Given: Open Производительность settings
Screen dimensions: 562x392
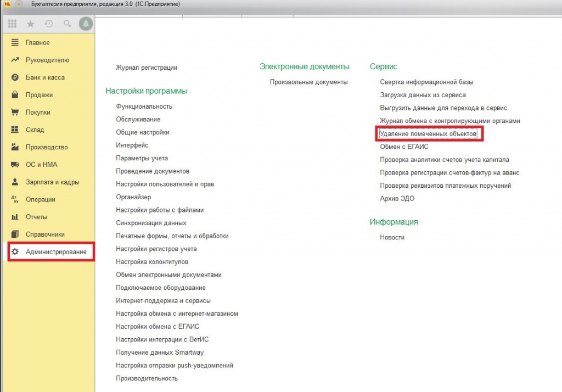Looking at the screenshot, I should pos(147,378).
